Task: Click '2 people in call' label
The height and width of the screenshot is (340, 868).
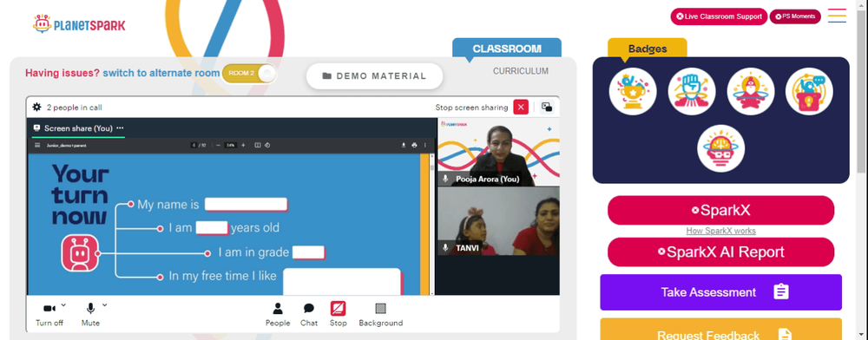Action: 74,108
